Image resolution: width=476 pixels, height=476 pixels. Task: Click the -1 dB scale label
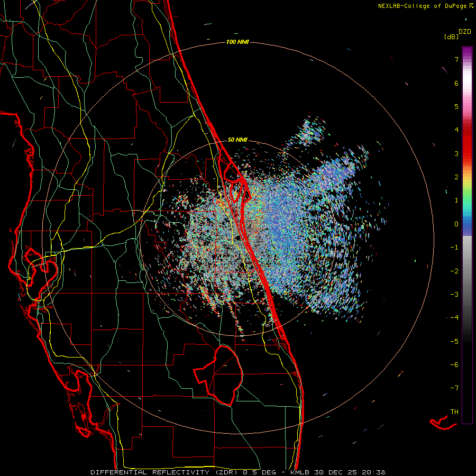pos(454,248)
